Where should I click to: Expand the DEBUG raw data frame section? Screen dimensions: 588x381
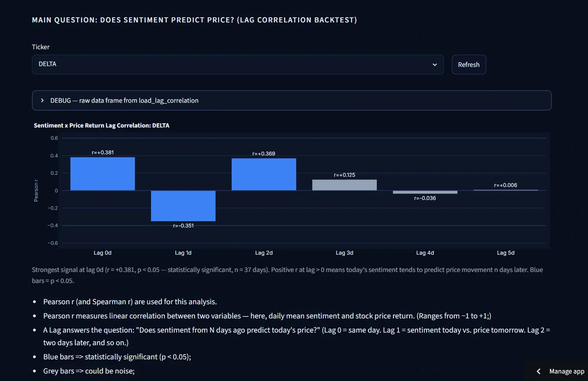point(291,100)
